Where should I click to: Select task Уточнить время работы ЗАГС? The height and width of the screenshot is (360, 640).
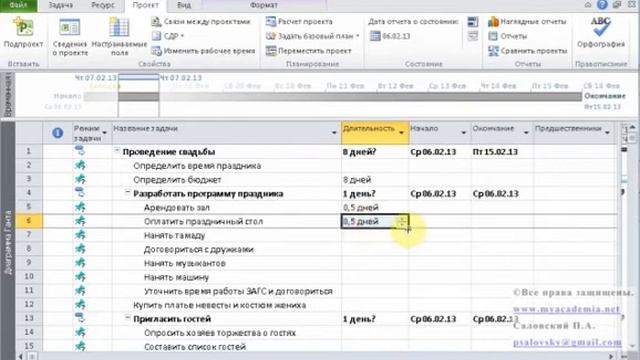coord(238,291)
